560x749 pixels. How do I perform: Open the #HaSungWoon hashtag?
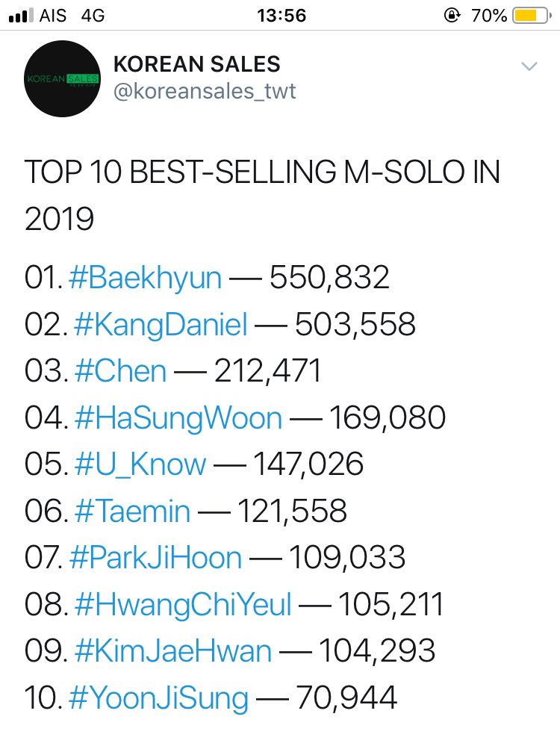click(178, 418)
